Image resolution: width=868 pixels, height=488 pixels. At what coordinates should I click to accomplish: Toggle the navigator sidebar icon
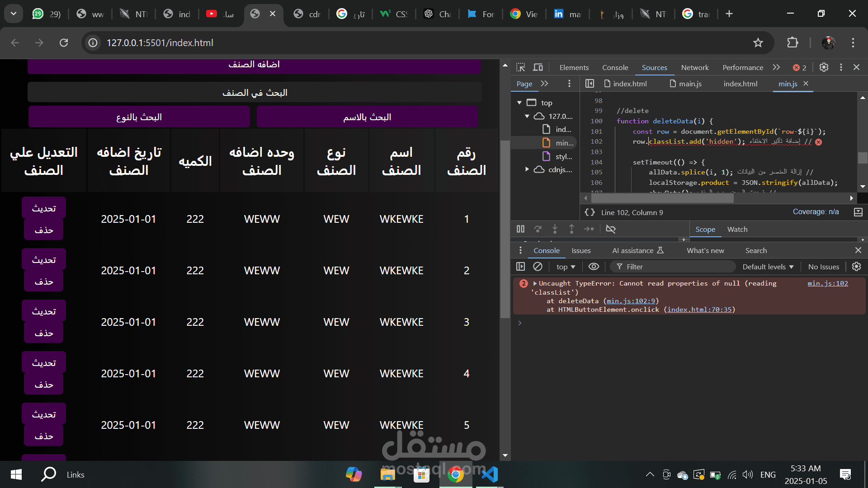pos(590,84)
